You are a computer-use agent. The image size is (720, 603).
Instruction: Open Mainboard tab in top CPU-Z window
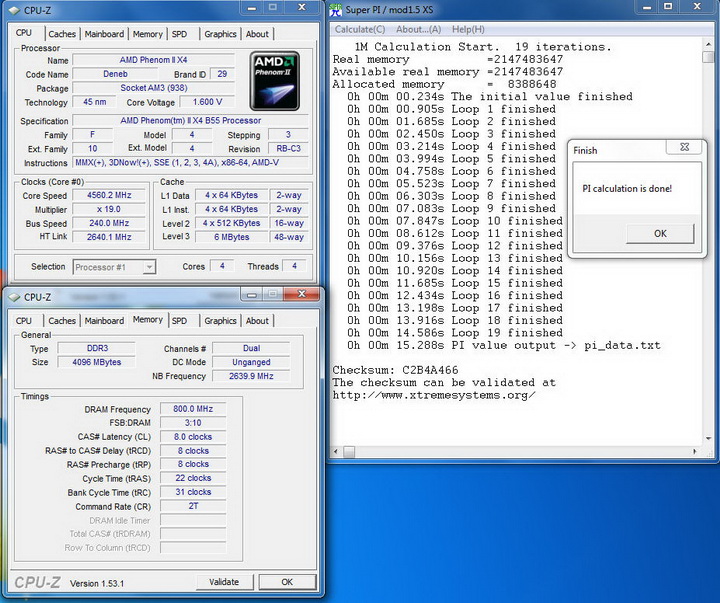(104, 34)
